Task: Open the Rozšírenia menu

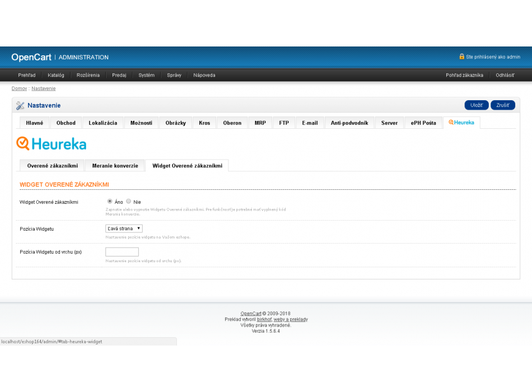Action: (88, 75)
